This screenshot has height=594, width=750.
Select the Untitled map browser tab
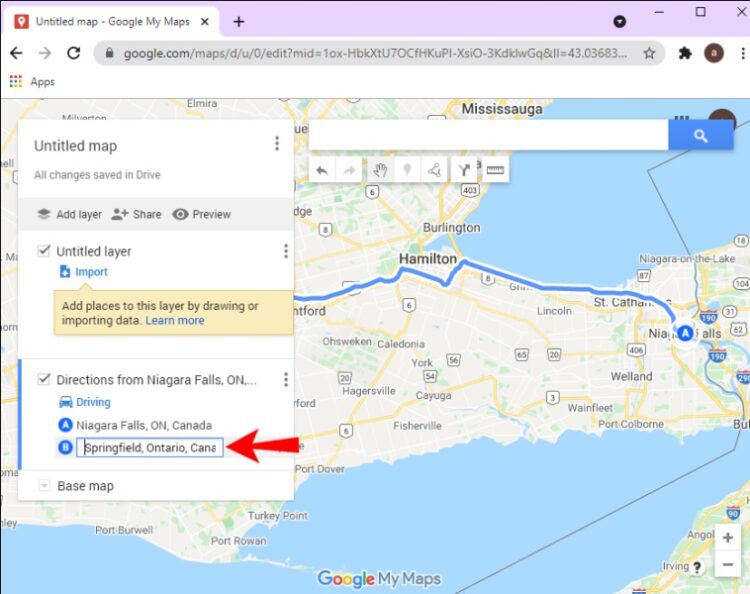click(x=111, y=22)
